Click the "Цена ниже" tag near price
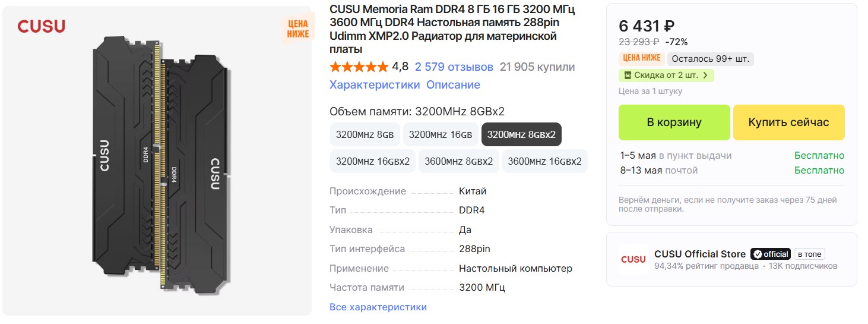Viewport: 868px width, 324px height. [641, 58]
